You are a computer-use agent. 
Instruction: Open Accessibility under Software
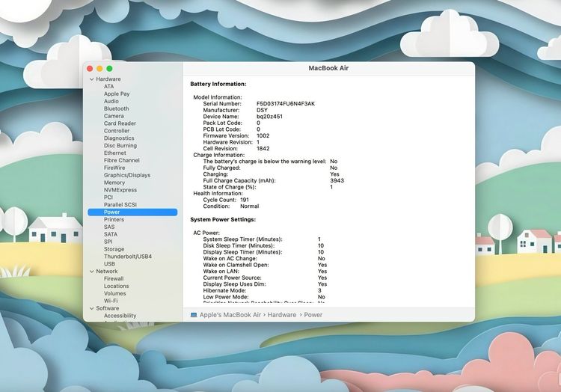click(120, 316)
